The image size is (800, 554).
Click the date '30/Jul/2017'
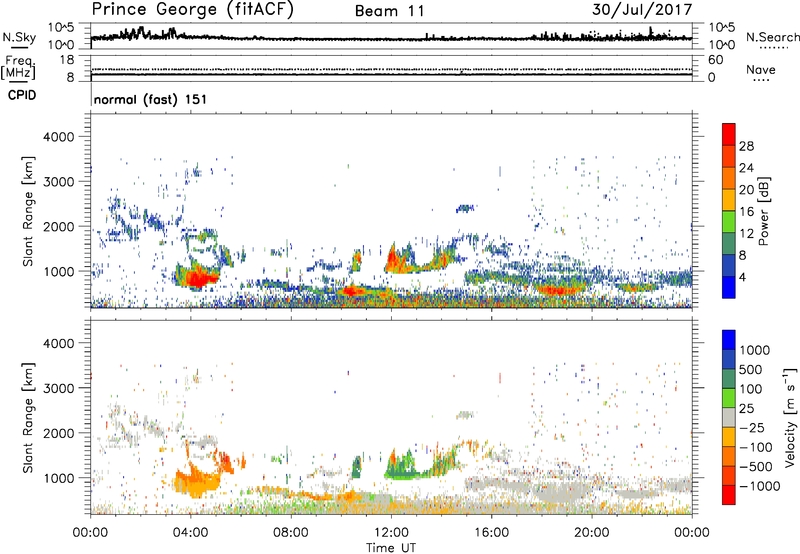pyautogui.click(x=642, y=9)
